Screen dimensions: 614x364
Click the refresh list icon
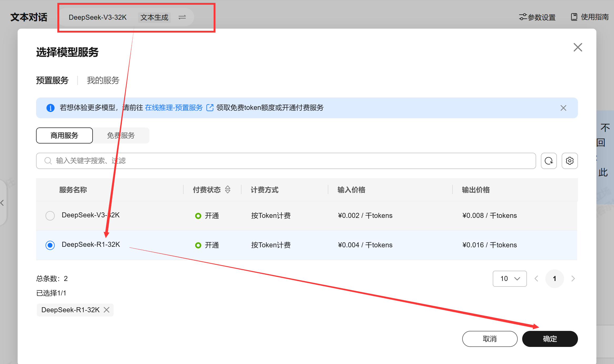pos(548,161)
